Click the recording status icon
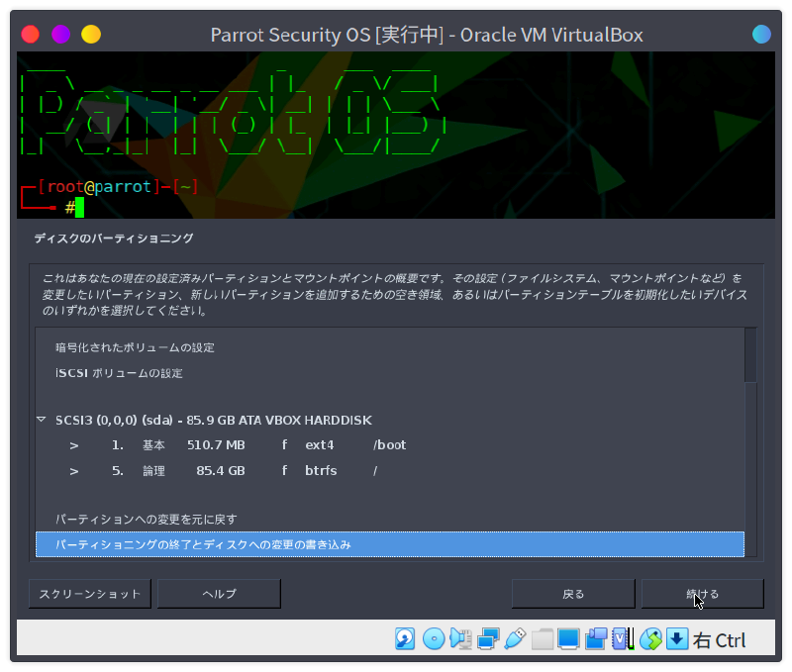 (x=595, y=639)
